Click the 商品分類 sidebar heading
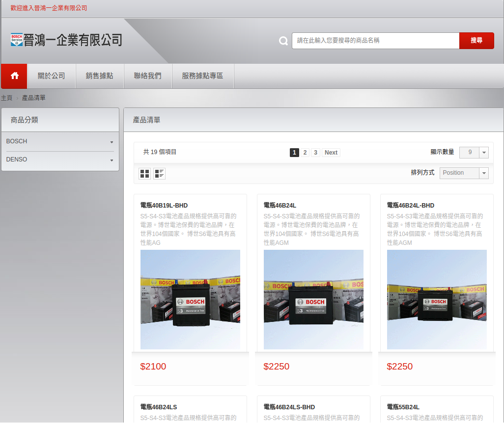The image size is (504, 423). pos(25,120)
